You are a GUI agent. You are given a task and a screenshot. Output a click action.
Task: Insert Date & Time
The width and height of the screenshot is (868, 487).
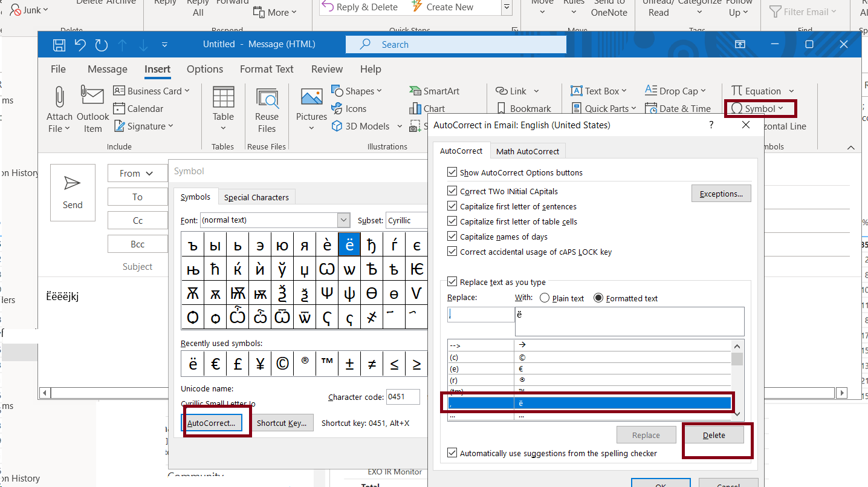click(x=678, y=109)
